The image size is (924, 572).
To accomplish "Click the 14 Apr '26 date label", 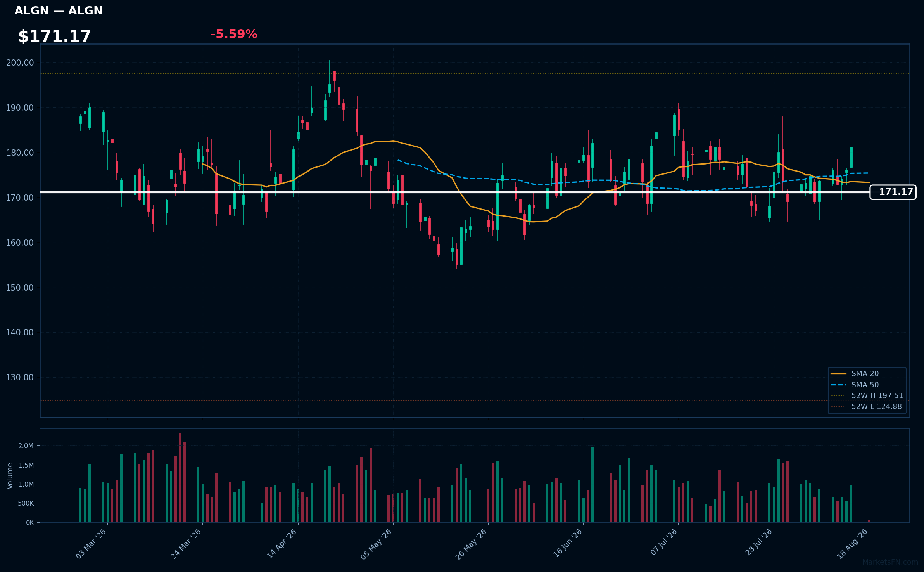I will 282,544.
